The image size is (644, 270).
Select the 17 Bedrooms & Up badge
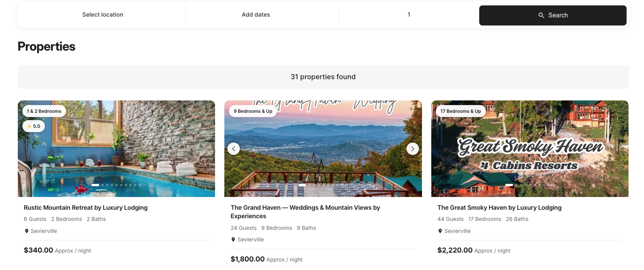click(x=460, y=111)
